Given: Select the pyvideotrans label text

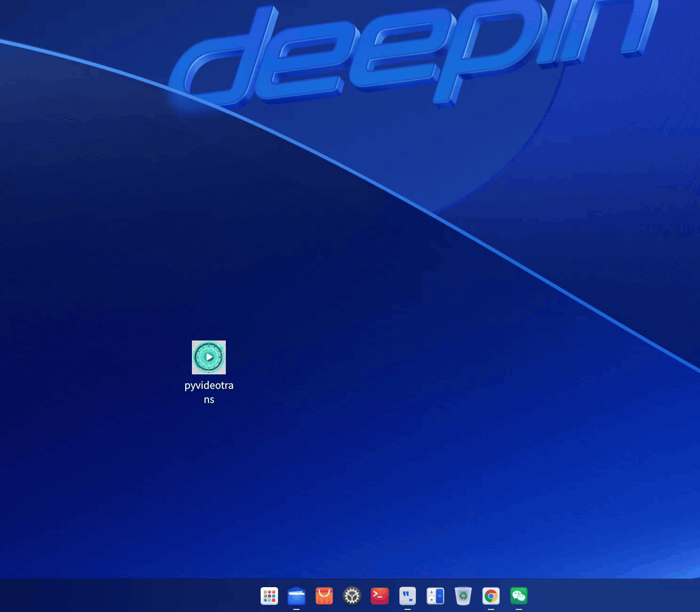Looking at the screenshot, I should pos(209,392).
